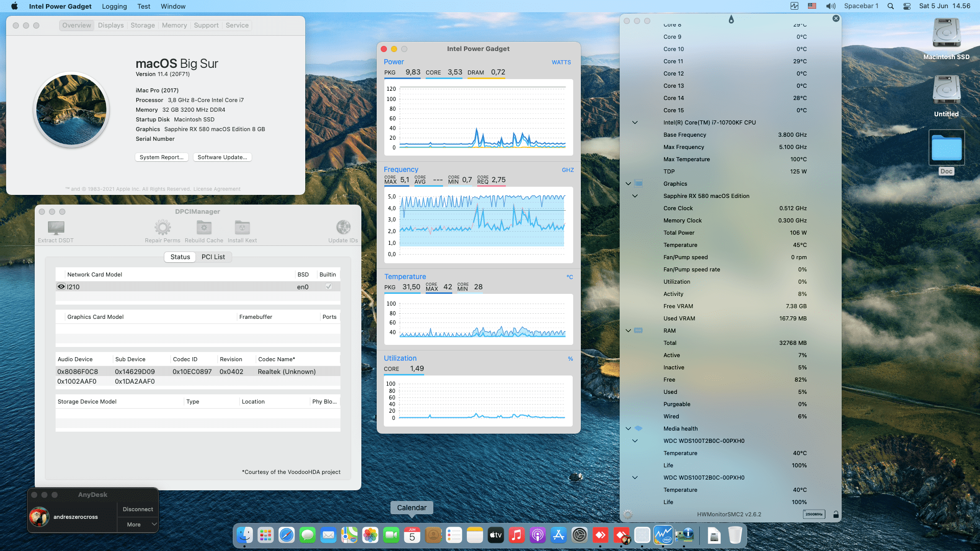This screenshot has width=980, height=551.
Task: Open the Trash in the Dock
Action: pos(735,535)
